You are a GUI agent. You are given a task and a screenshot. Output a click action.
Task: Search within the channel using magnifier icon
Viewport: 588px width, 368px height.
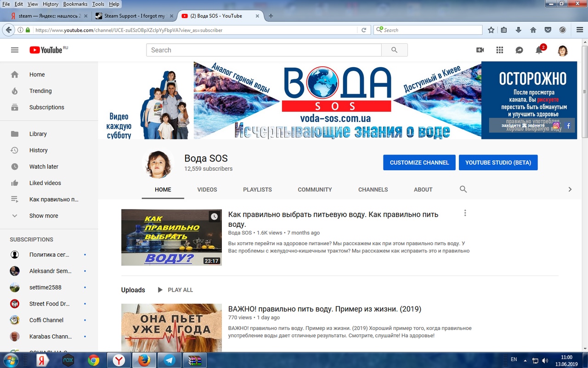click(x=463, y=189)
